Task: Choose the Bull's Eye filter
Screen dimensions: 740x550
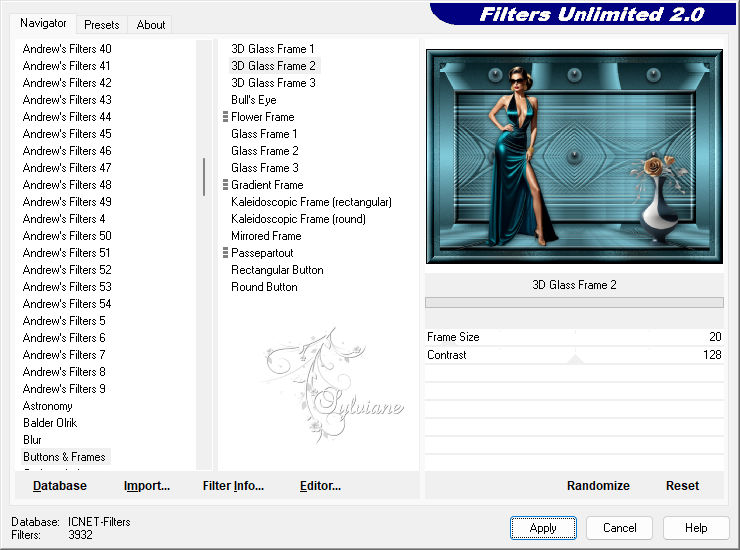Action: 253,100
